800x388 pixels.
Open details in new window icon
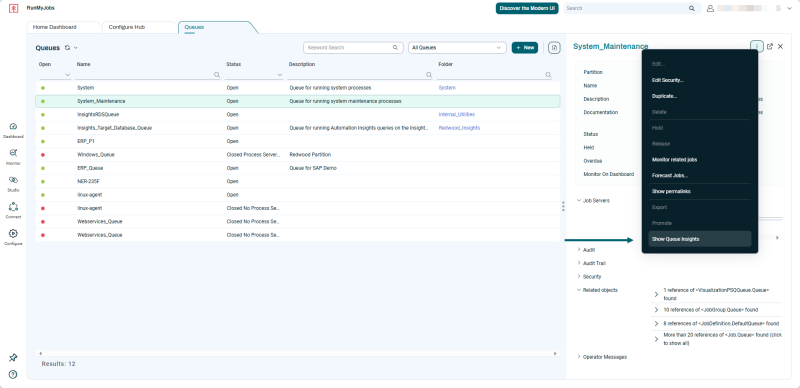pos(770,46)
